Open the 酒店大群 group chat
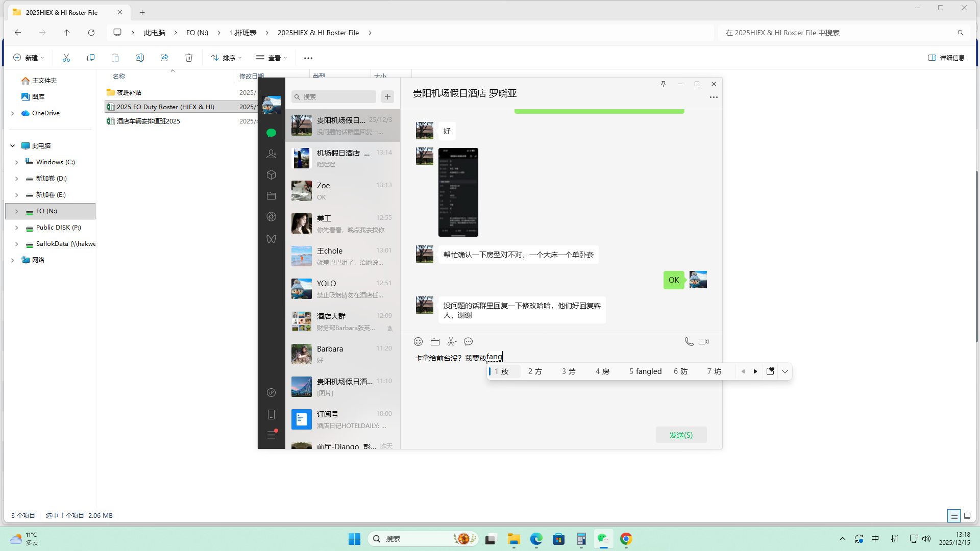The height and width of the screenshot is (551, 980). pos(342,321)
